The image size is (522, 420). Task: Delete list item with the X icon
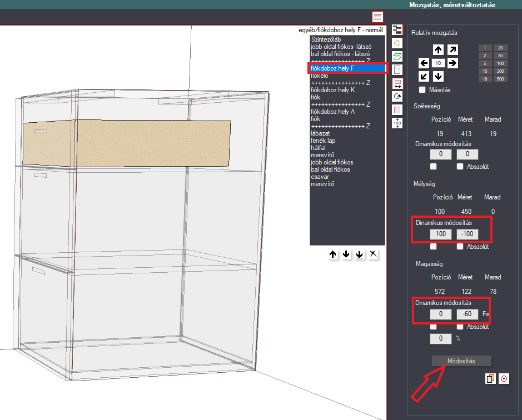tap(373, 254)
